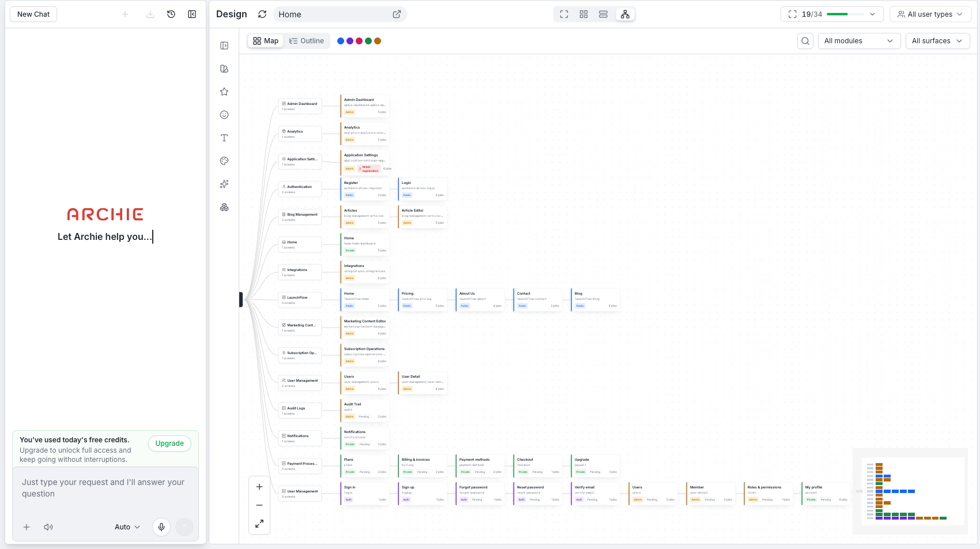Click the add attachment plus icon

(x=27, y=527)
